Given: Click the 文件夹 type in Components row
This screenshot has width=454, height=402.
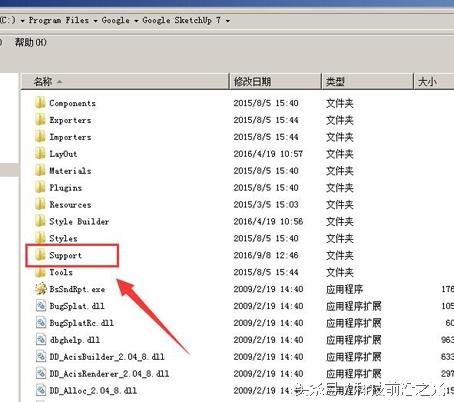Looking at the screenshot, I should pyautogui.click(x=339, y=103).
